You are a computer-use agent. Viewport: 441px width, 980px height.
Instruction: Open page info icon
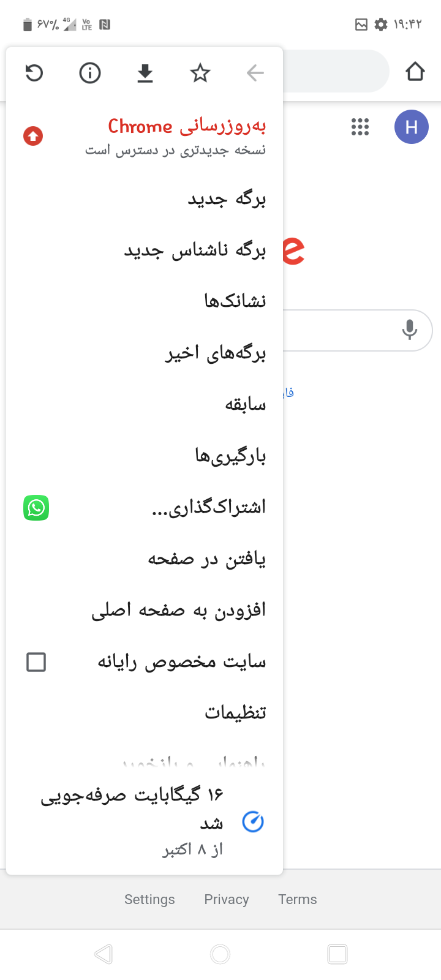90,73
